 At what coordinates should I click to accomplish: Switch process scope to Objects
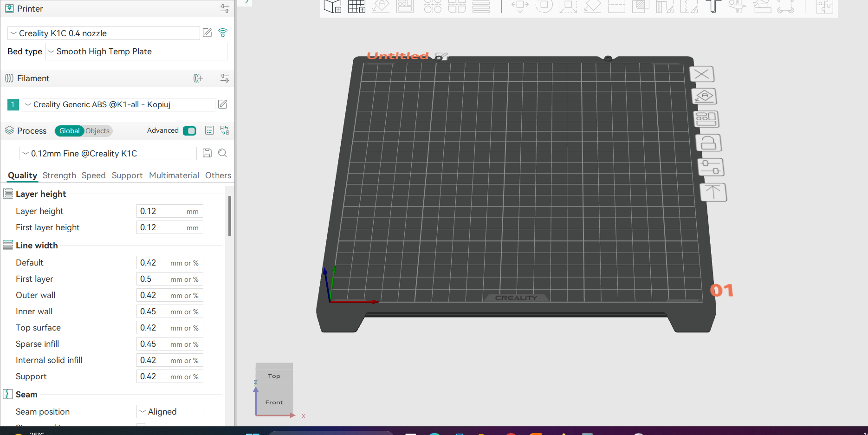pos(97,131)
